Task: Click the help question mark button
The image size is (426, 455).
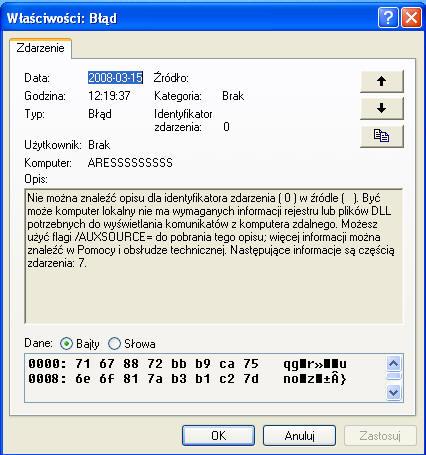Action: 388,17
